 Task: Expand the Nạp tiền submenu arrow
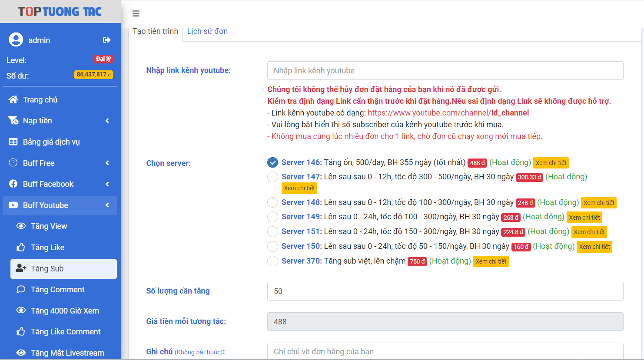point(107,121)
